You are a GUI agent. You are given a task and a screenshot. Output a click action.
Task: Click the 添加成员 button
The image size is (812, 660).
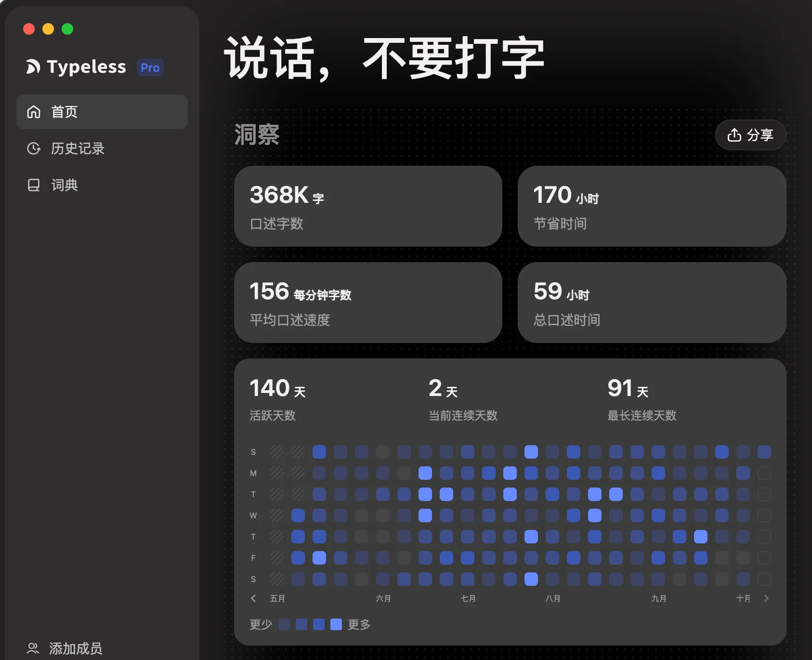(65, 648)
